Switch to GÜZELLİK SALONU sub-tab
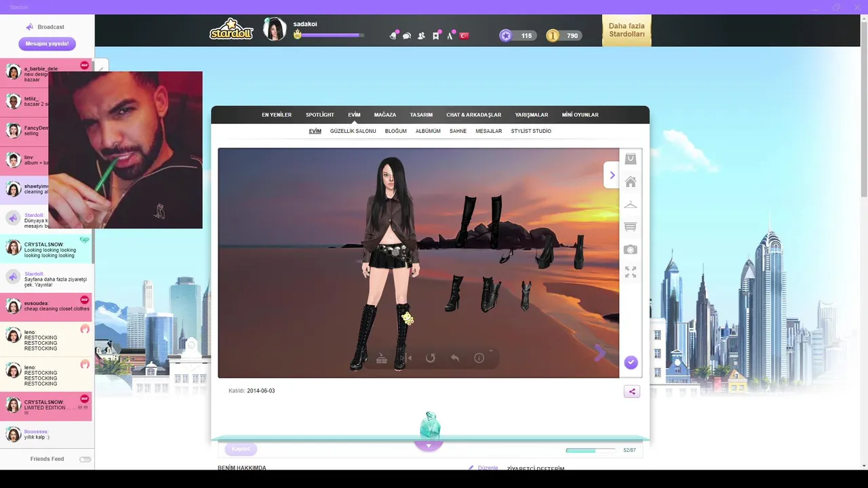This screenshot has height=488, width=868. click(353, 131)
